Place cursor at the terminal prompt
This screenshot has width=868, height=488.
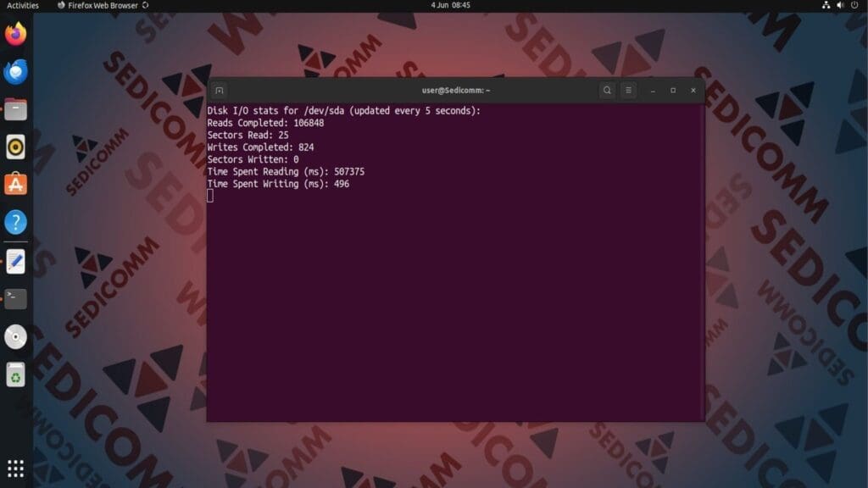coord(211,195)
